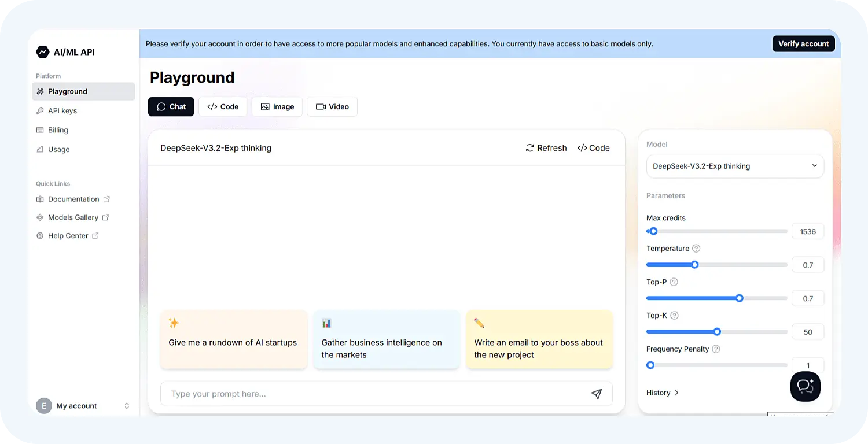
Task: Switch to the Image tab
Action: point(277,107)
